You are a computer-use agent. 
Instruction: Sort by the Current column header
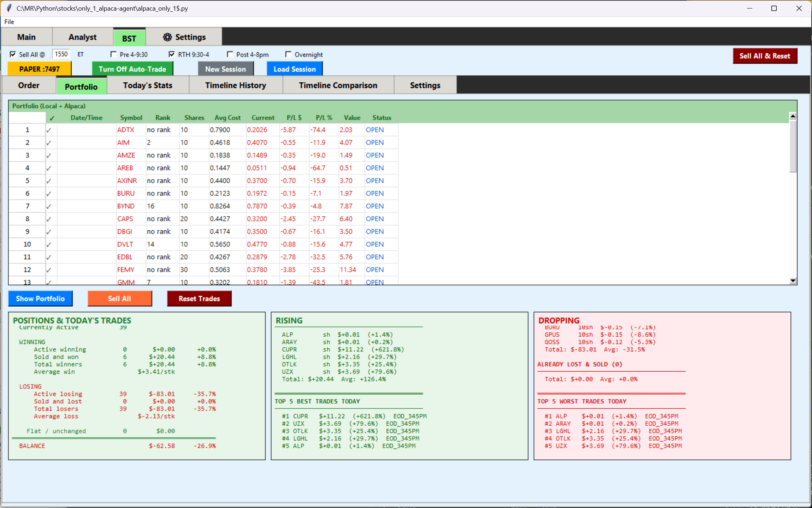pos(263,118)
